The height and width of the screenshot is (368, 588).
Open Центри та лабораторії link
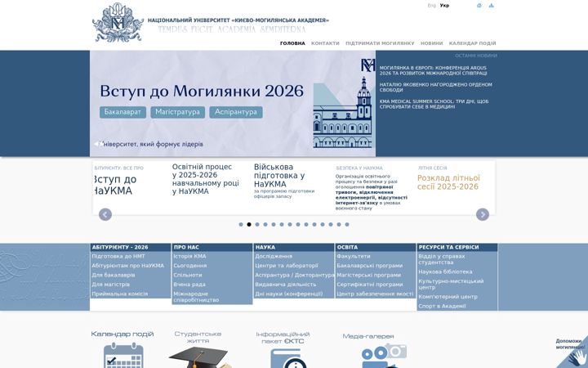[287, 266]
